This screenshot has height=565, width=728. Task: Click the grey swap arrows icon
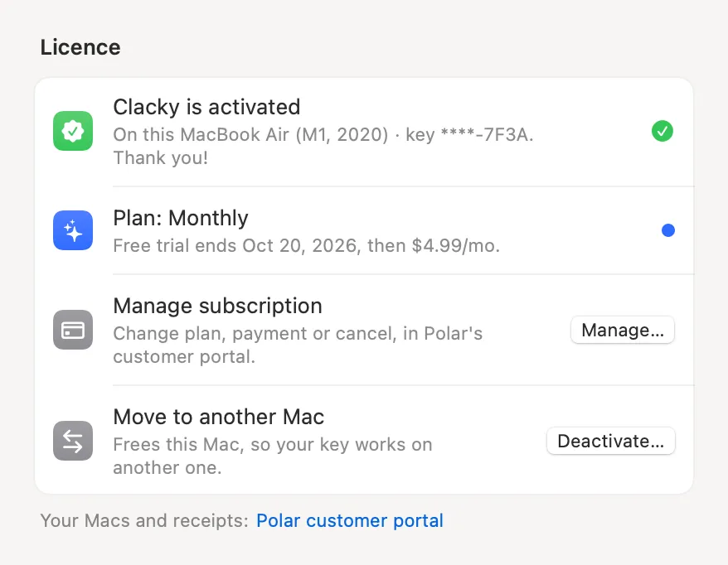(x=73, y=441)
